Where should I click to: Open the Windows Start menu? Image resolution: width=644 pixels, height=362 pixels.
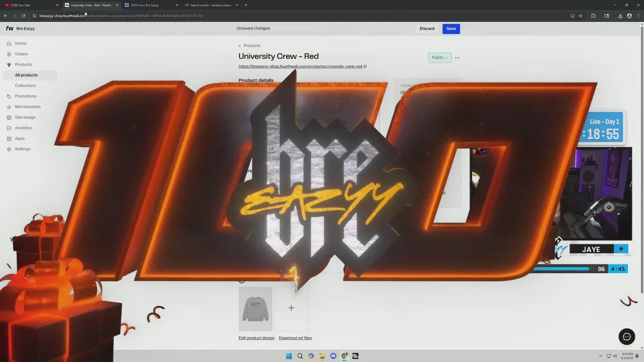pyautogui.click(x=289, y=356)
